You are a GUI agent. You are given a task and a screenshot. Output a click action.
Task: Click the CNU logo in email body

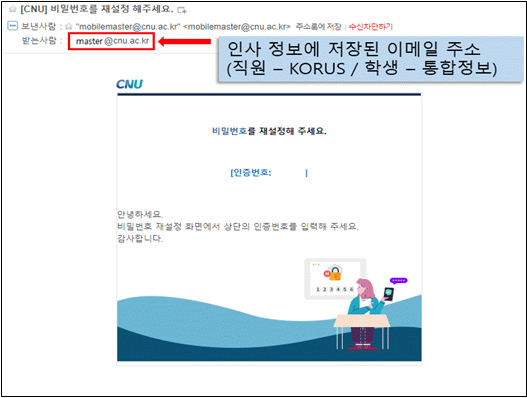pos(130,84)
